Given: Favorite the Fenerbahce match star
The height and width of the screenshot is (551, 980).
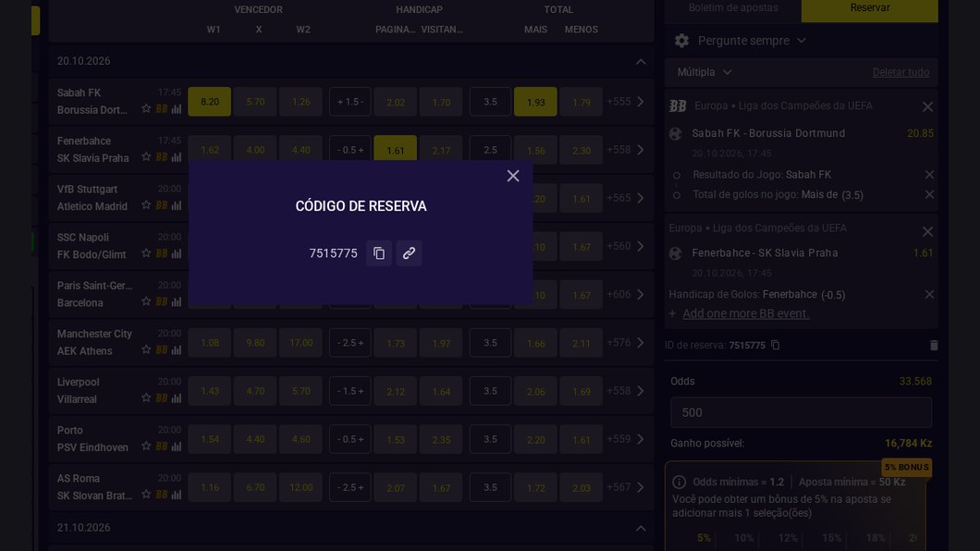Looking at the screenshot, I should click(x=146, y=157).
